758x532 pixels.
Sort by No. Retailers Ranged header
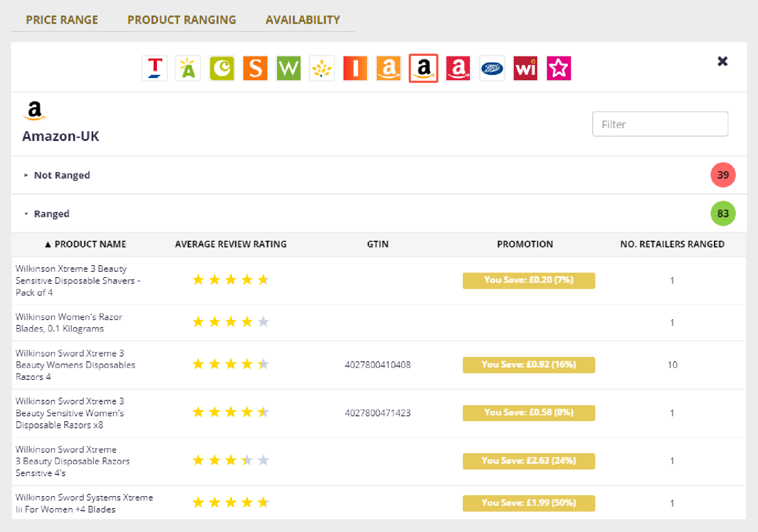tap(672, 244)
